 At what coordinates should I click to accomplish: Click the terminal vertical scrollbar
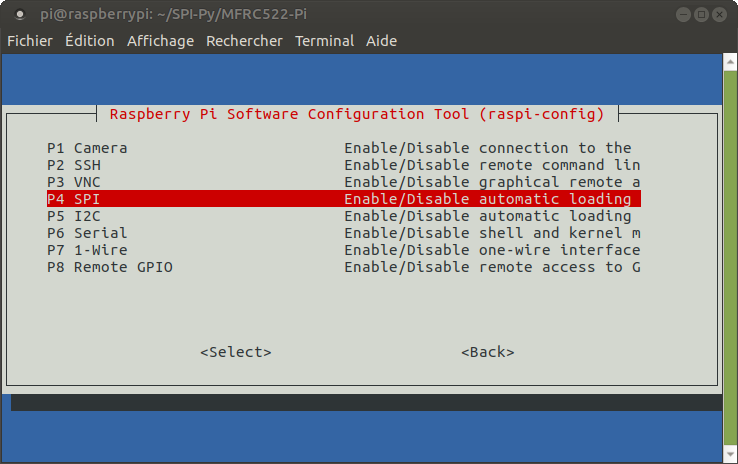click(x=729, y=250)
